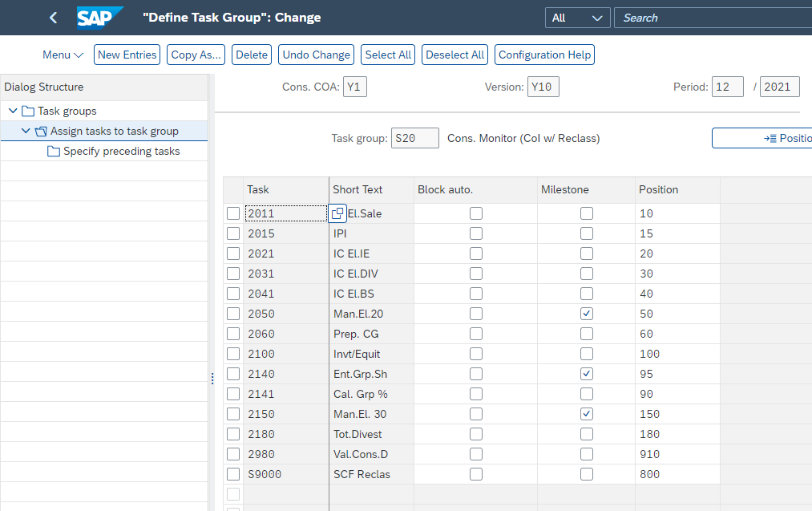Click the back arrow icon

[x=54, y=18]
